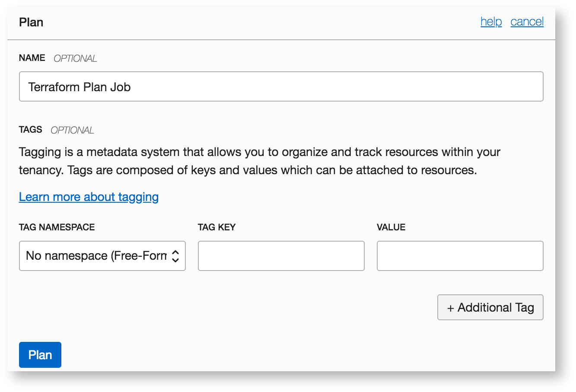Viewport: 576px width, 392px height.
Task: Click the TAG KEY label
Action: tap(216, 227)
